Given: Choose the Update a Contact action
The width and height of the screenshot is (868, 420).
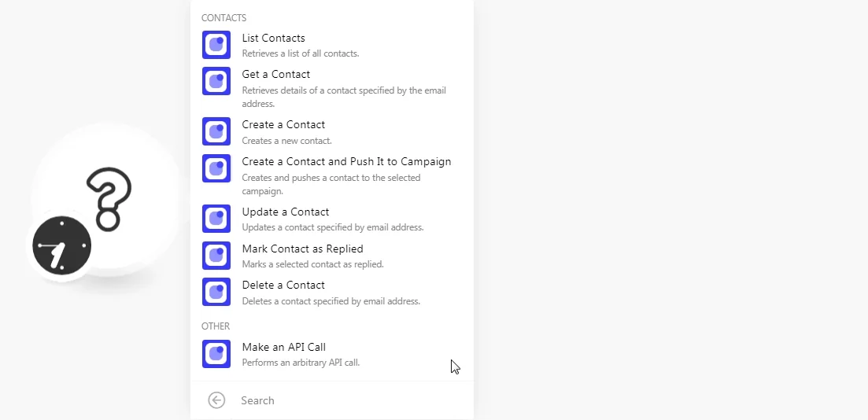Looking at the screenshot, I should (x=332, y=219).
